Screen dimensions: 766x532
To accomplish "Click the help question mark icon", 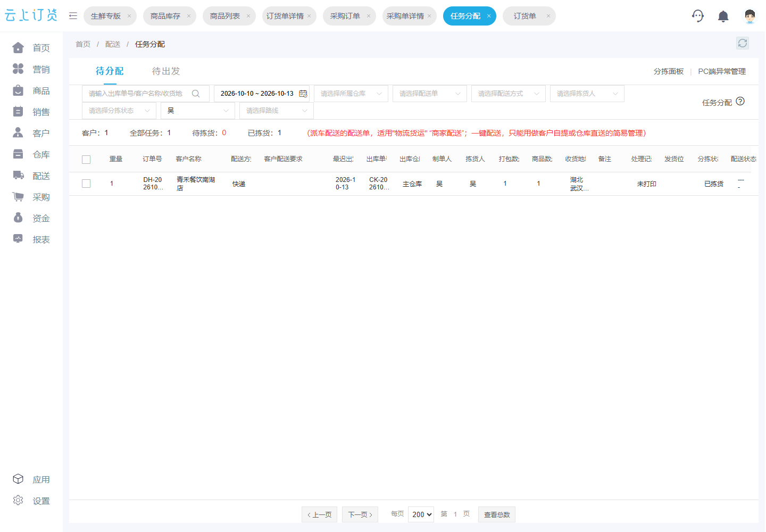I will pos(740,101).
